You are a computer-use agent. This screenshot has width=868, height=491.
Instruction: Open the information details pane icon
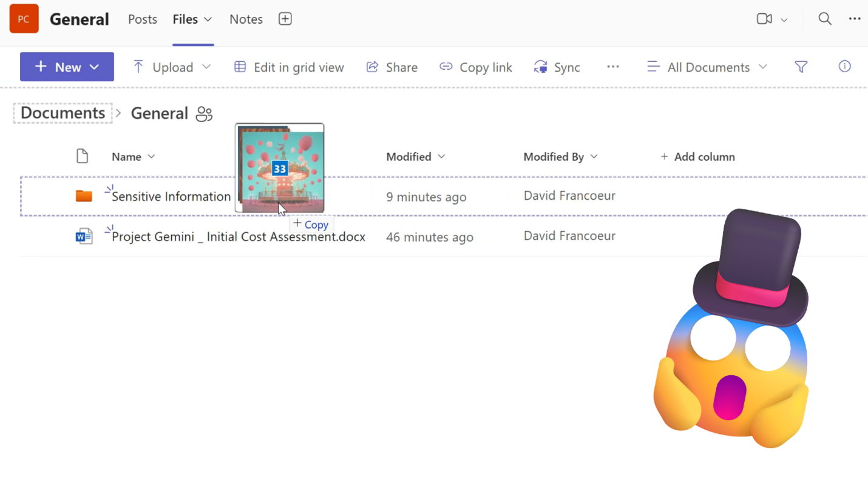[844, 67]
